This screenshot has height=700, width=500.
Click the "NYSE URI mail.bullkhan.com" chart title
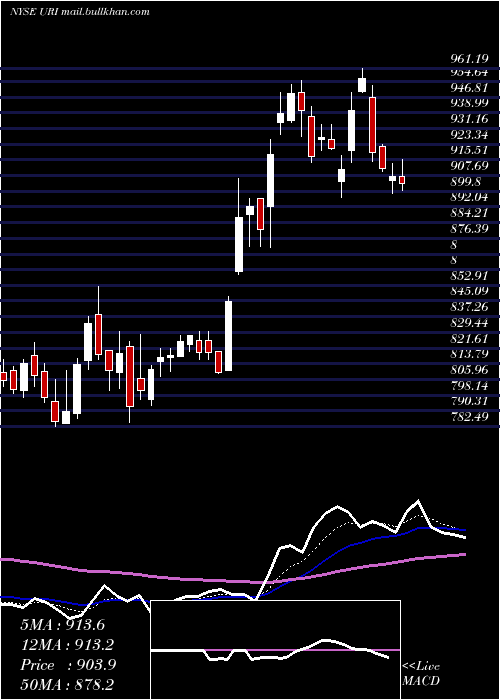coord(79,12)
